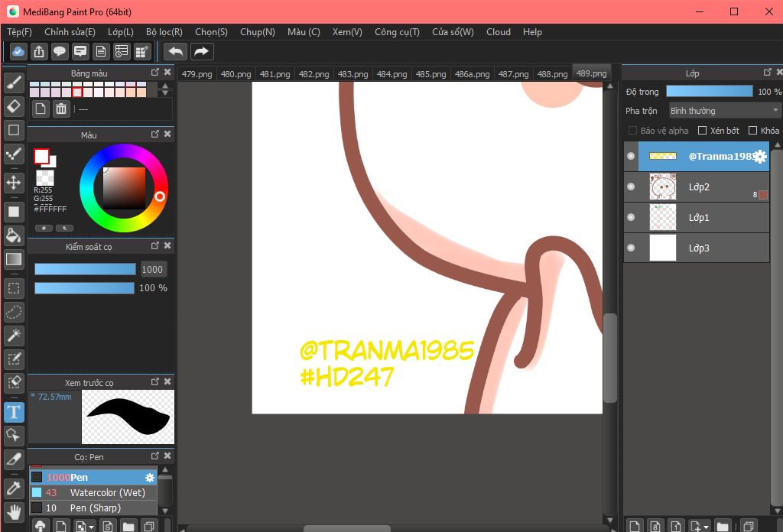Select the Magic Wand tool
Image resolution: width=783 pixels, height=532 pixels.
[x=14, y=336]
